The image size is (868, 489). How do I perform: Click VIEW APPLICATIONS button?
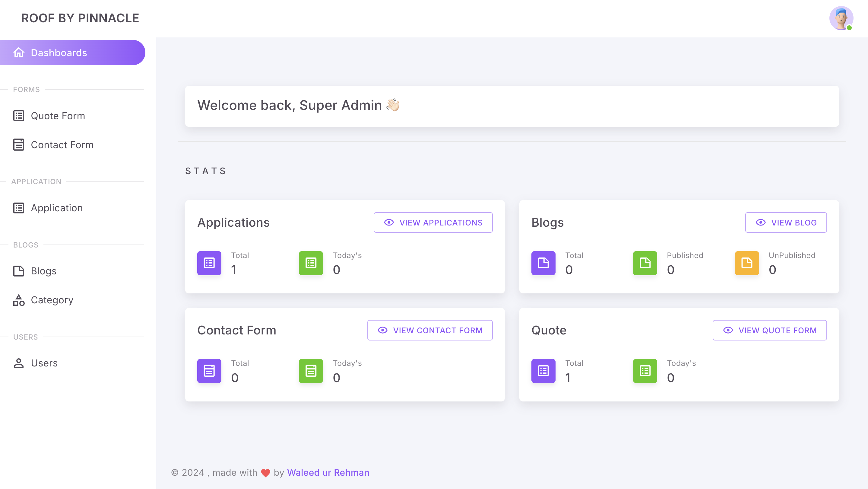pyautogui.click(x=433, y=222)
